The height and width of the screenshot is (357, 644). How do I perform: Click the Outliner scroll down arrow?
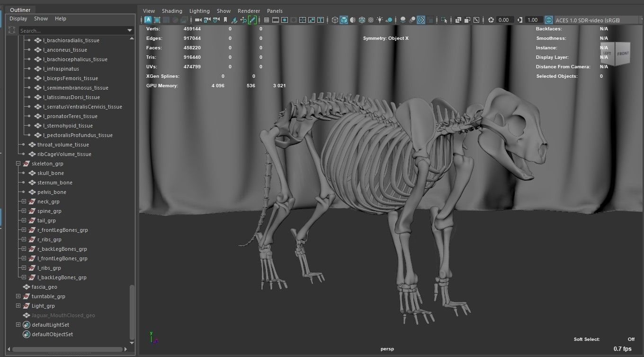coord(132,342)
